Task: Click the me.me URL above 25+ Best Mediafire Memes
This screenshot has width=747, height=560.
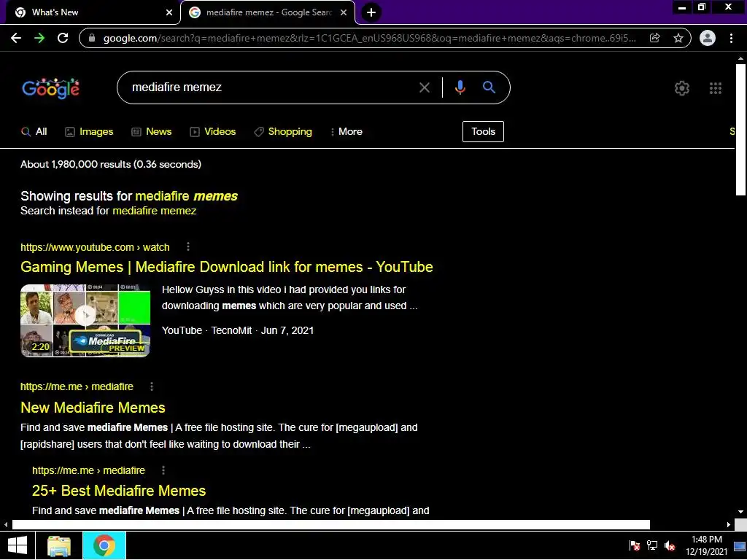Action: (88, 470)
